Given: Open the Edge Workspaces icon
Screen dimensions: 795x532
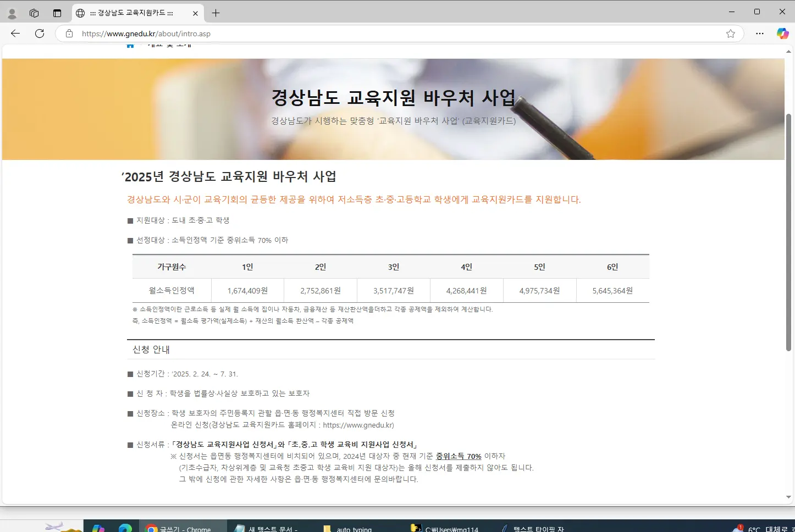Looking at the screenshot, I should pos(34,13).
